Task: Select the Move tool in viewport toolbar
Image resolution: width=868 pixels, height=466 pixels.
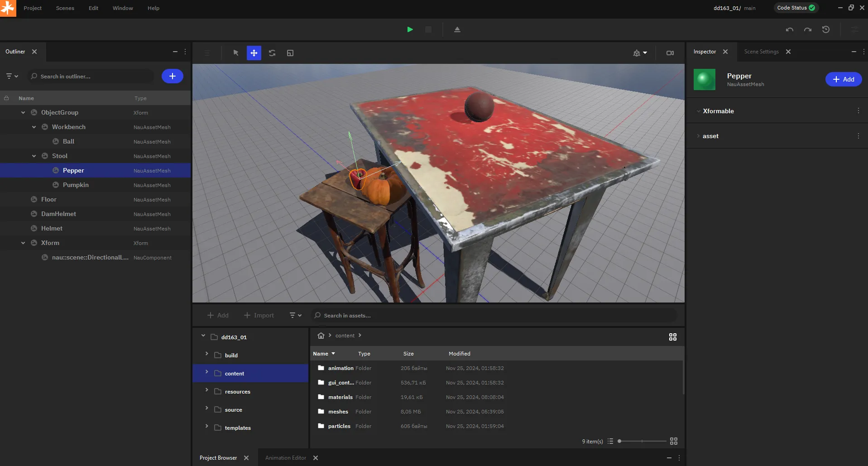Action: [x=254, y=53]
